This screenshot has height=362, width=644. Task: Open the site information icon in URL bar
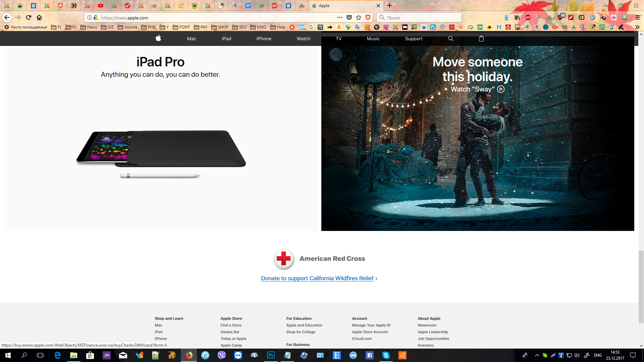click(x=90, y=17)
